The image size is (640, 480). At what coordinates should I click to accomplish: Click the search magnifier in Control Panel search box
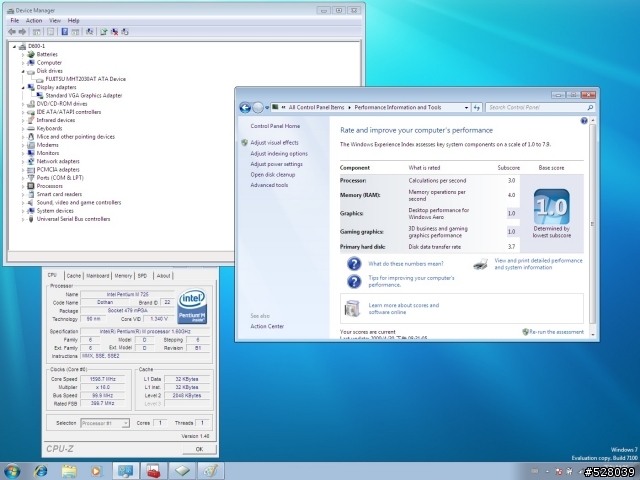(x=590, y=107)
